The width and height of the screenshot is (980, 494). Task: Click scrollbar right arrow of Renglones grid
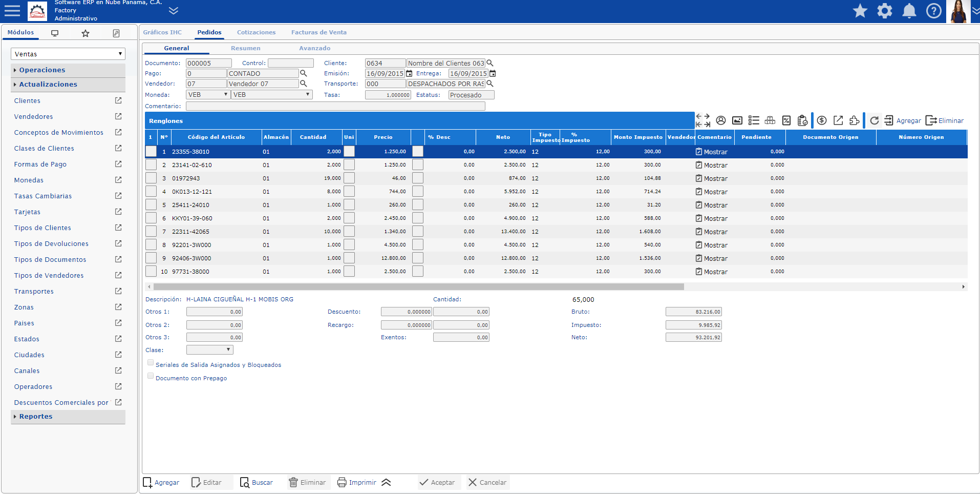click(x=964, y=286)
